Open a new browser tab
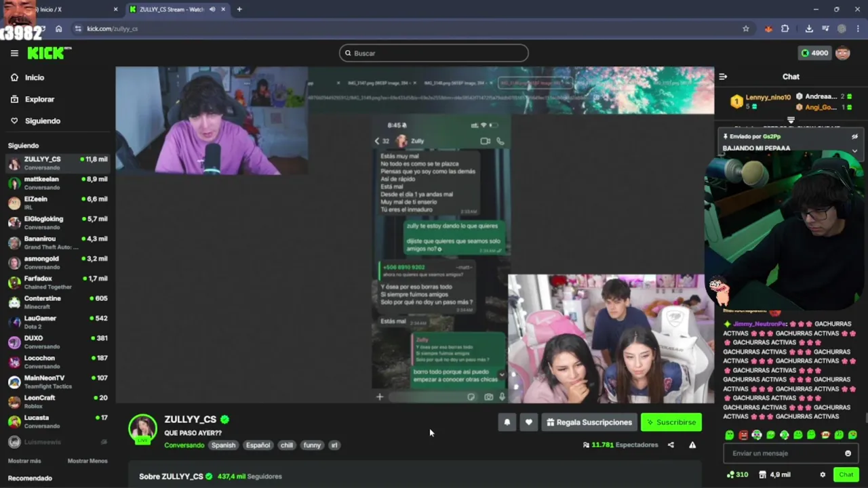This screenshot has height=488, width=868. (x=239, y=9)
